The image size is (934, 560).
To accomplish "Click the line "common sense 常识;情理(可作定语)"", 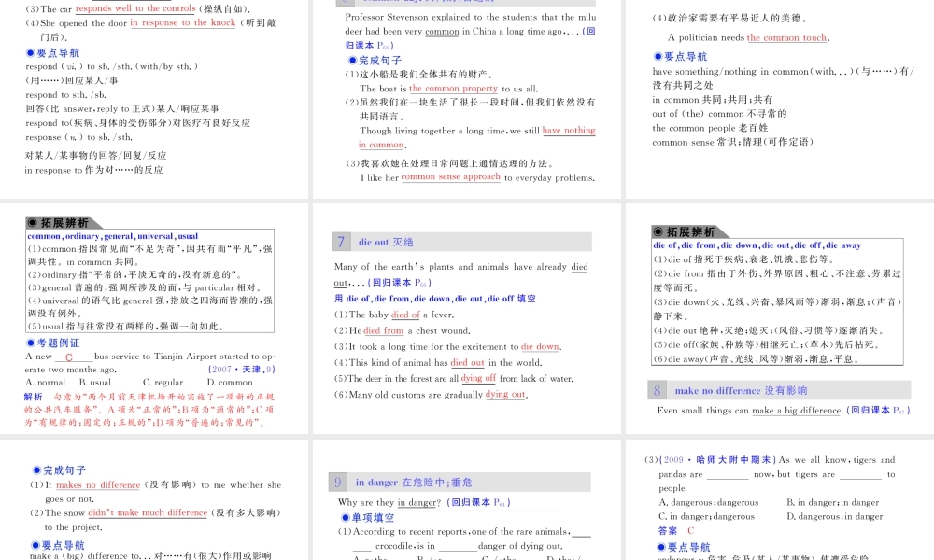I will tap(732, 142).
